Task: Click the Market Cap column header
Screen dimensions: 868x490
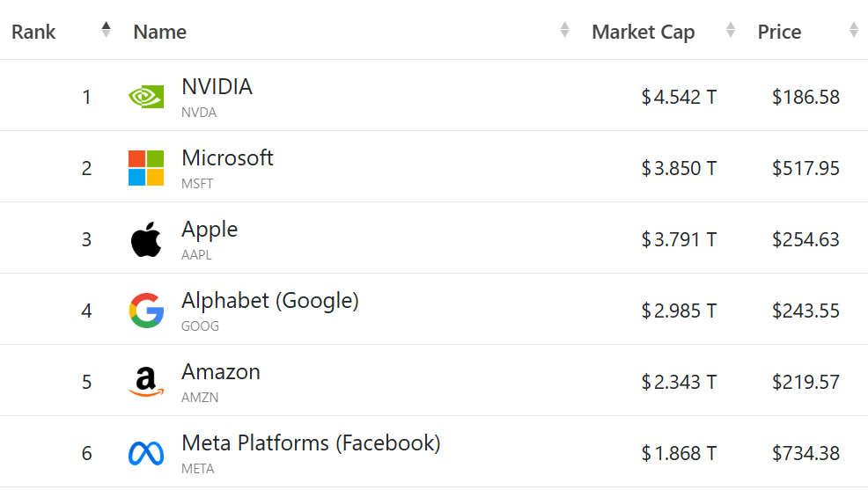Action: [x=643, y=33]
